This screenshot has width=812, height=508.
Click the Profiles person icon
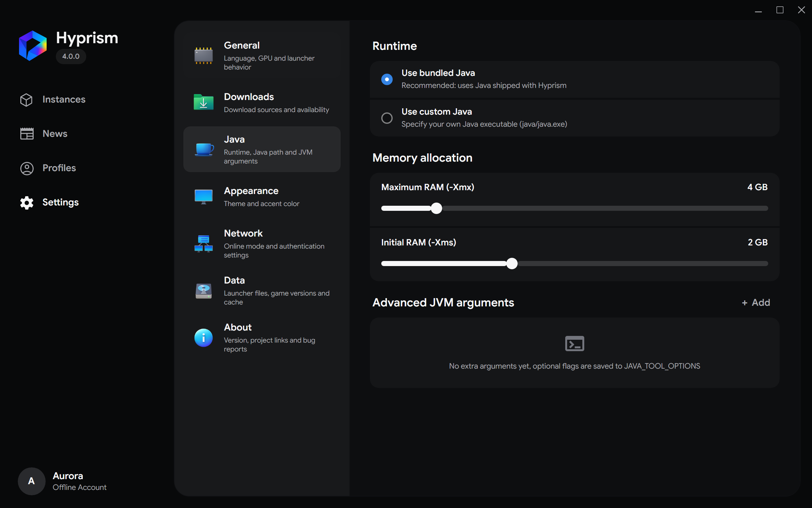point(27,168)
